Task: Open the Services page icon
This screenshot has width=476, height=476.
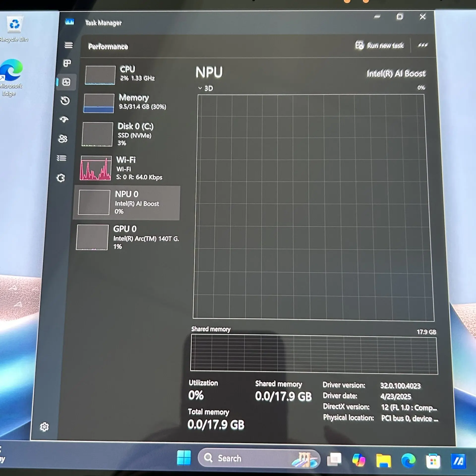Action: point(61,178)
